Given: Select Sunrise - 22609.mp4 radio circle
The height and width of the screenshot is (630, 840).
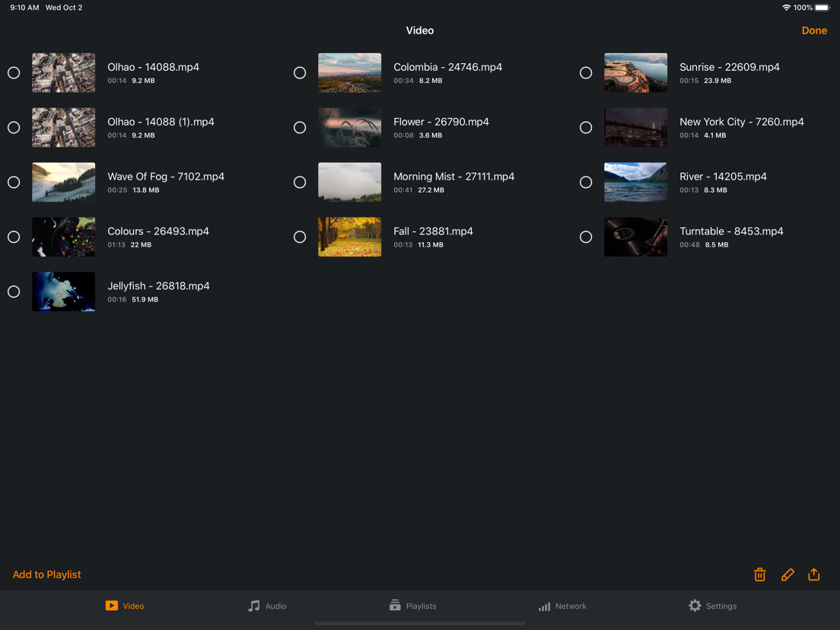Looking at the screenshot, I should tap(586, 73).
